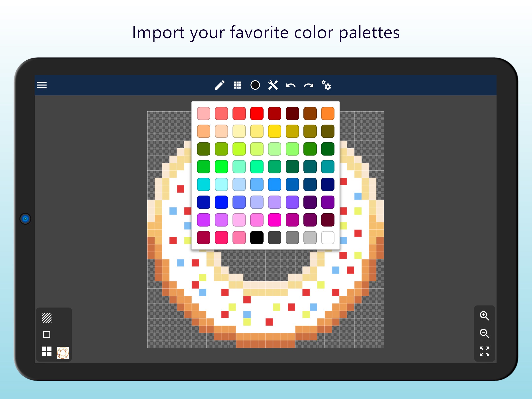Undo the last action

pos(291,85)
